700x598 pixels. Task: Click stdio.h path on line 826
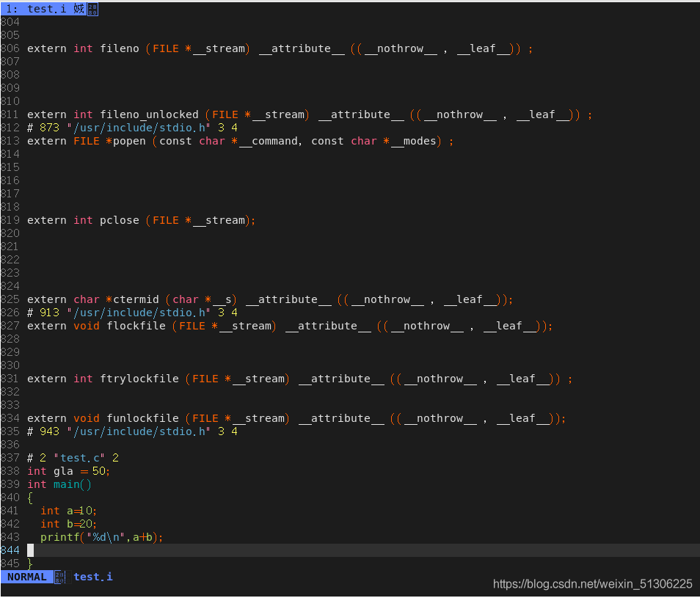pyautogui.click(x=139, y=313)
